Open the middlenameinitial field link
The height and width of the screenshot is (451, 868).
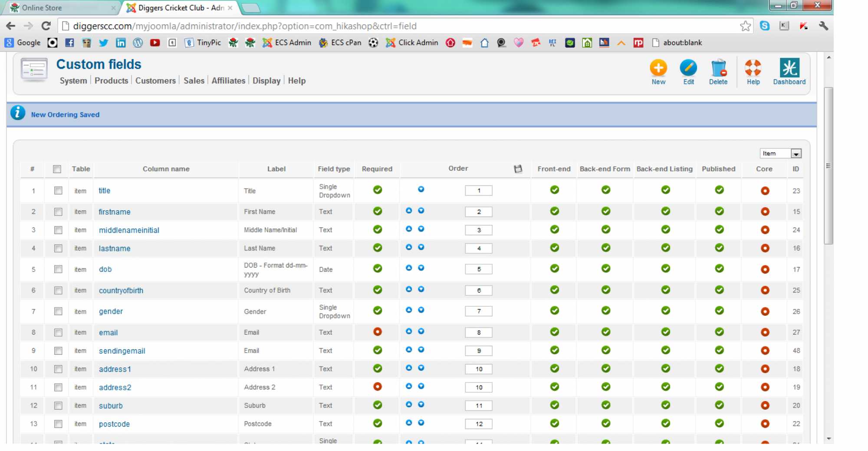[x=129, y=230]
